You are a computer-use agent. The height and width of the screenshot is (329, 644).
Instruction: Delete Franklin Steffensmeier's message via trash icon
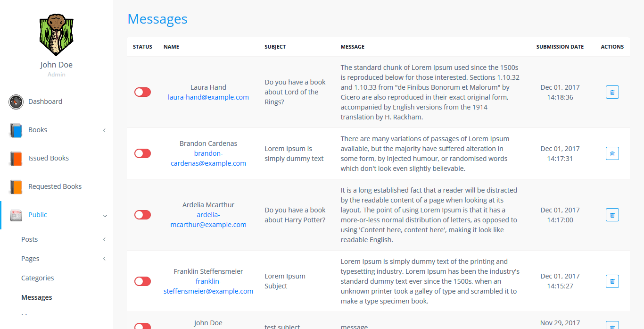[612, 281]
